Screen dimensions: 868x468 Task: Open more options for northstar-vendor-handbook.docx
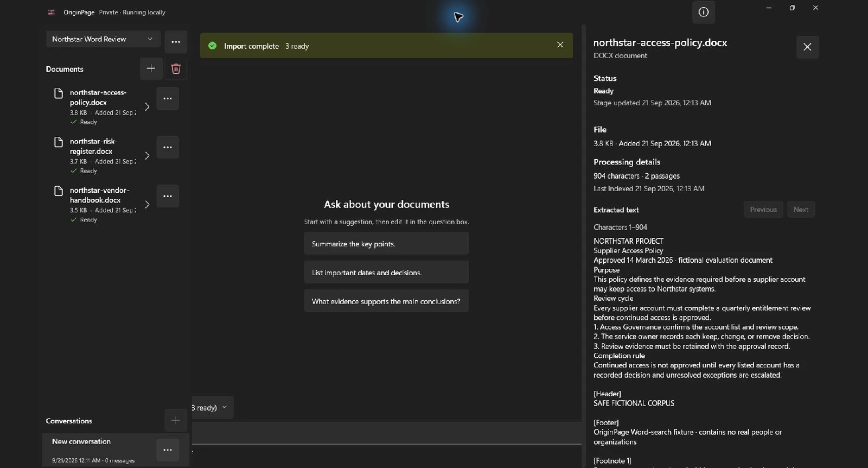pyautogui.click(x=168, y=196)
